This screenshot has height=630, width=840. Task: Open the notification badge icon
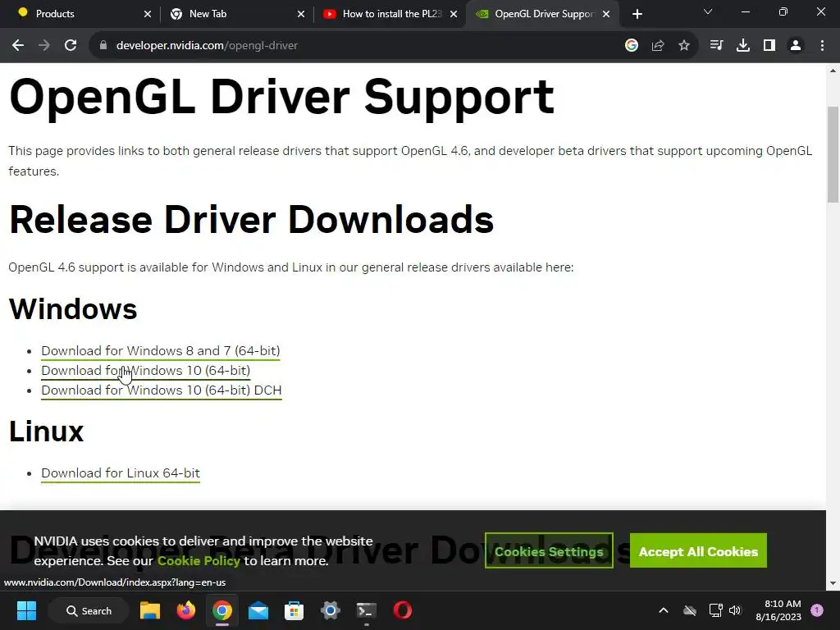click(817, 609)
